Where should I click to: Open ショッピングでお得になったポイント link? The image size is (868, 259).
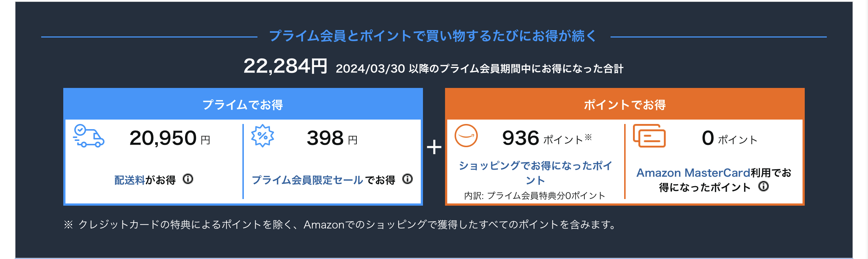[x=535, y=173]
